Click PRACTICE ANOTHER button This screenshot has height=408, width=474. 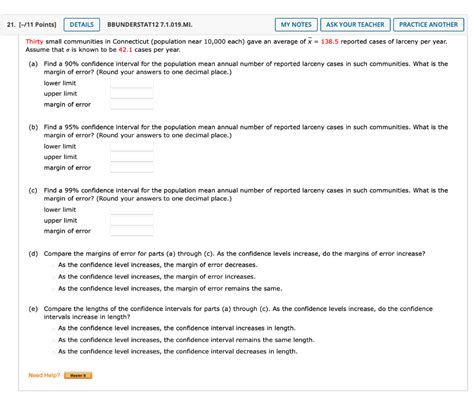428,25
